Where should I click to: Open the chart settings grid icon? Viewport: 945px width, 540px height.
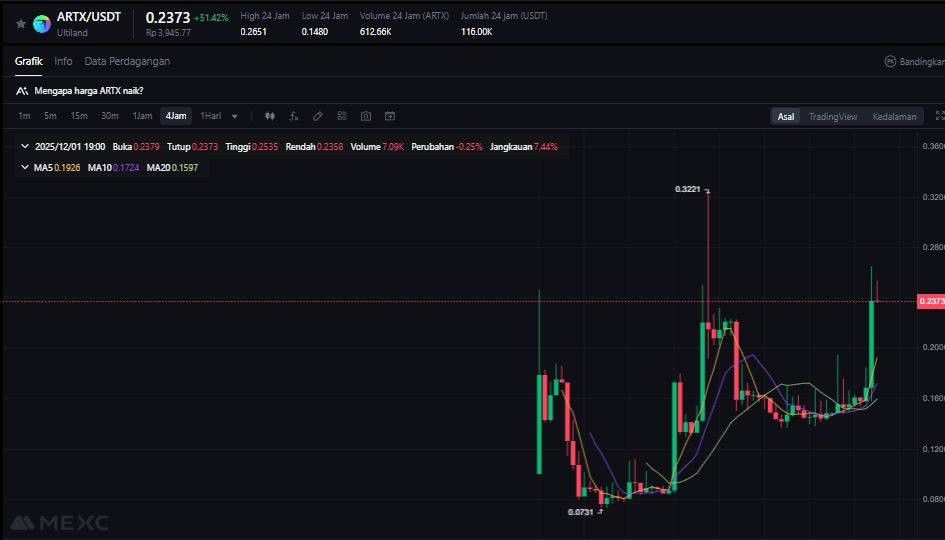click(342, 116)
